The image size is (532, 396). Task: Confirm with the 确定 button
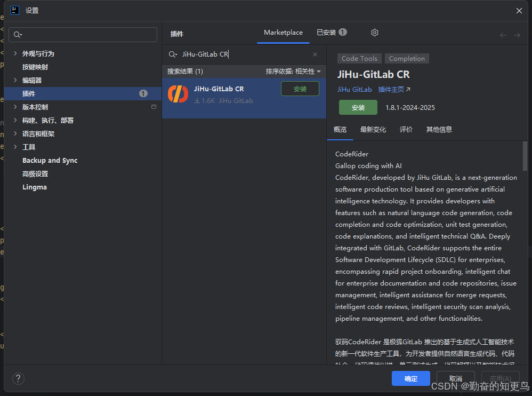411,378
